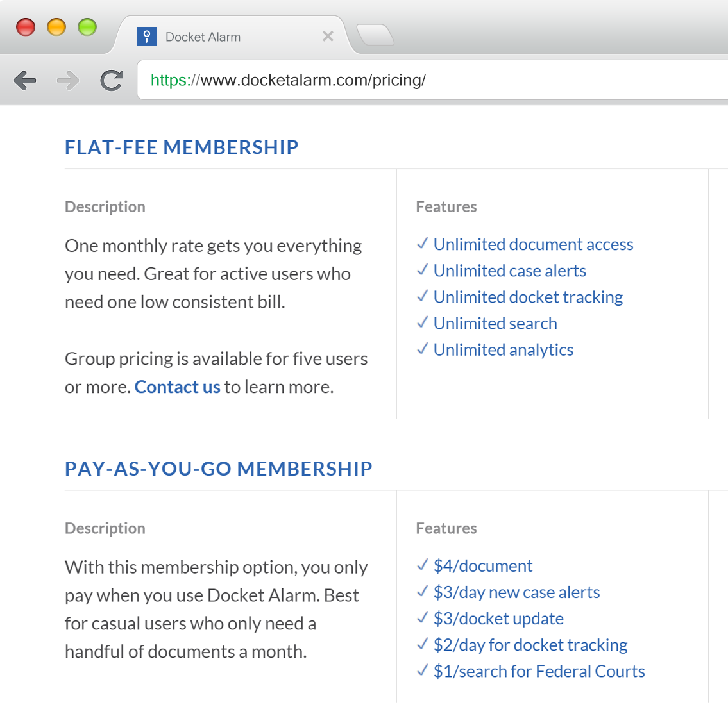
Task: Open the Contact us link
Action: [x=177, y=387]
